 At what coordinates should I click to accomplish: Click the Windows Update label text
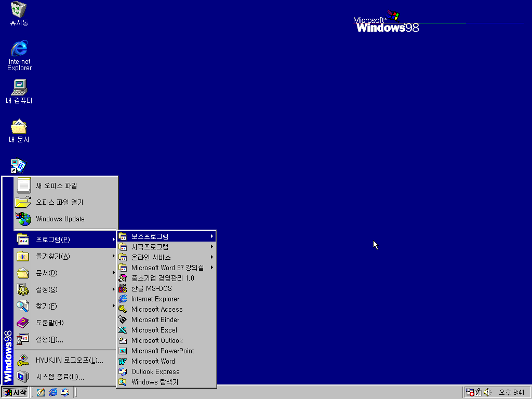[60, 219]
